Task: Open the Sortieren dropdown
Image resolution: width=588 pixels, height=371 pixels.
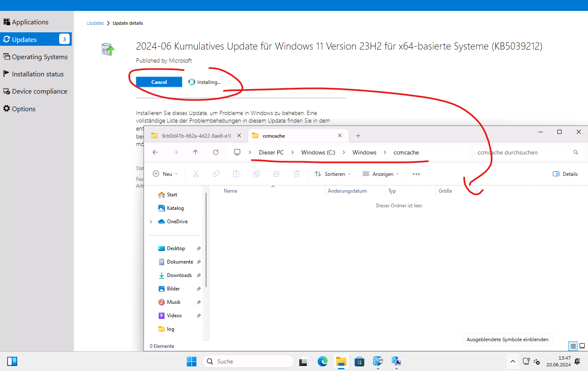Action: [332, 173]
